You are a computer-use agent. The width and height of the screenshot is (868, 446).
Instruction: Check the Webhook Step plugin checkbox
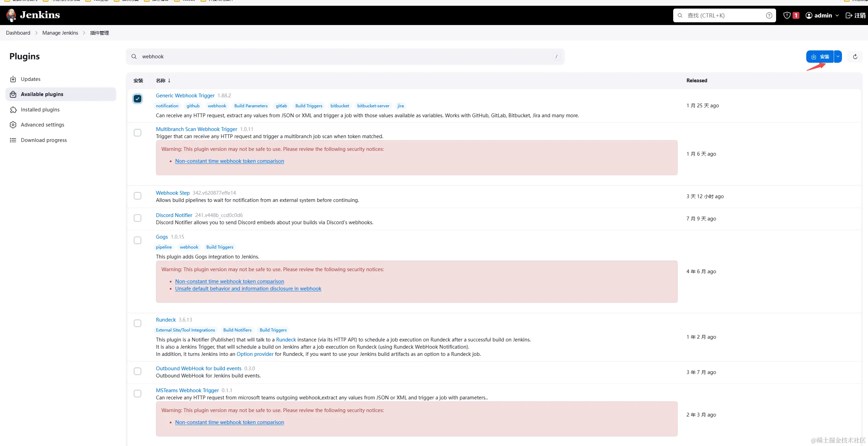click(138, 196)
